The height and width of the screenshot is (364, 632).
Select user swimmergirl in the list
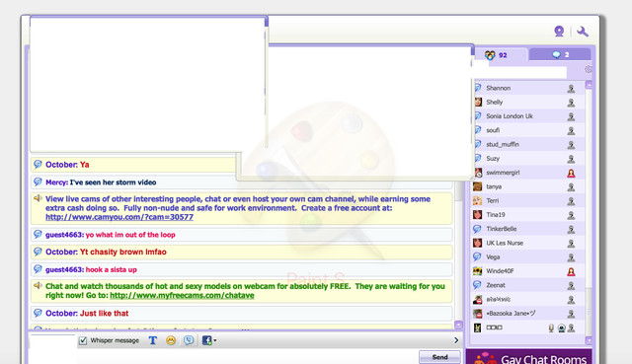pos(528,173)
